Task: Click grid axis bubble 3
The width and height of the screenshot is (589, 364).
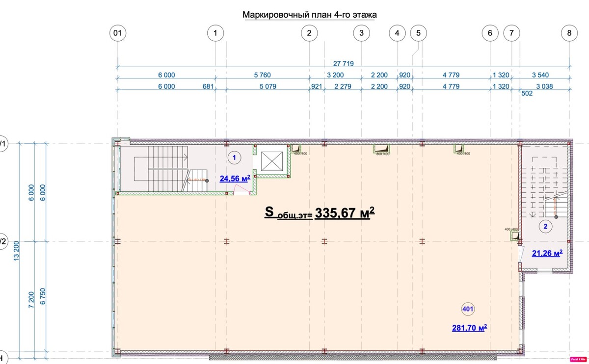Action: click(x=361, y=33)
